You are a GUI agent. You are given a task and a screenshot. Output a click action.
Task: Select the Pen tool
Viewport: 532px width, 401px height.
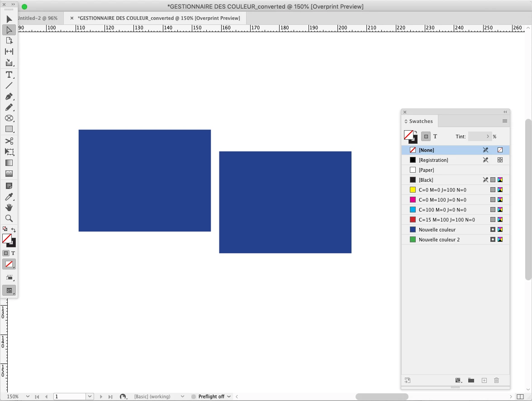coord(9,97)
